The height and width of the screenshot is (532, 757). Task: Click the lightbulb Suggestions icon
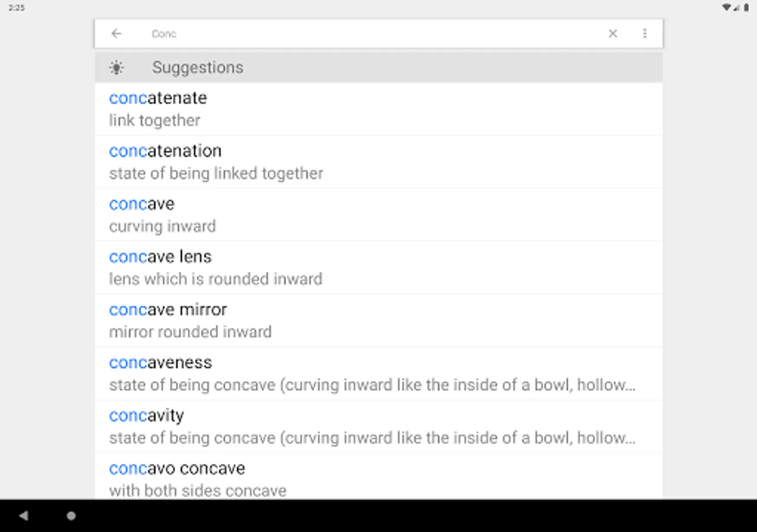(x=117, y=67)
